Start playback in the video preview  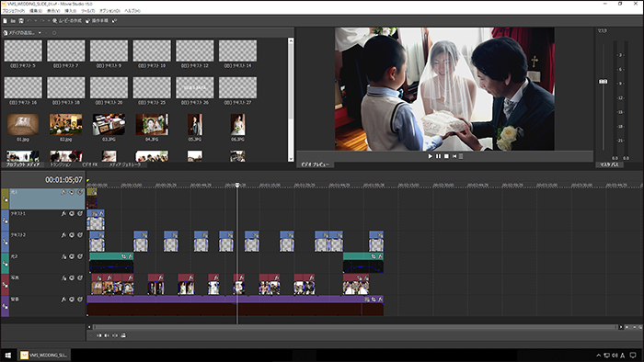point(430,156)
